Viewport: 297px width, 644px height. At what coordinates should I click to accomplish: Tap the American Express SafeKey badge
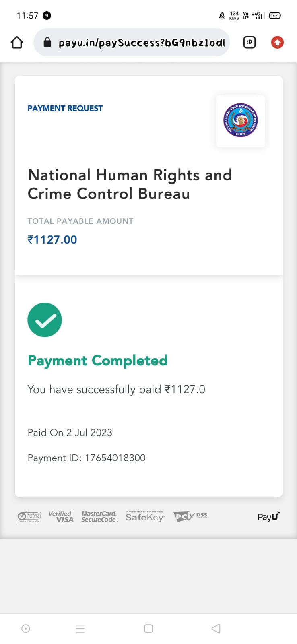[x=145, y=516]
